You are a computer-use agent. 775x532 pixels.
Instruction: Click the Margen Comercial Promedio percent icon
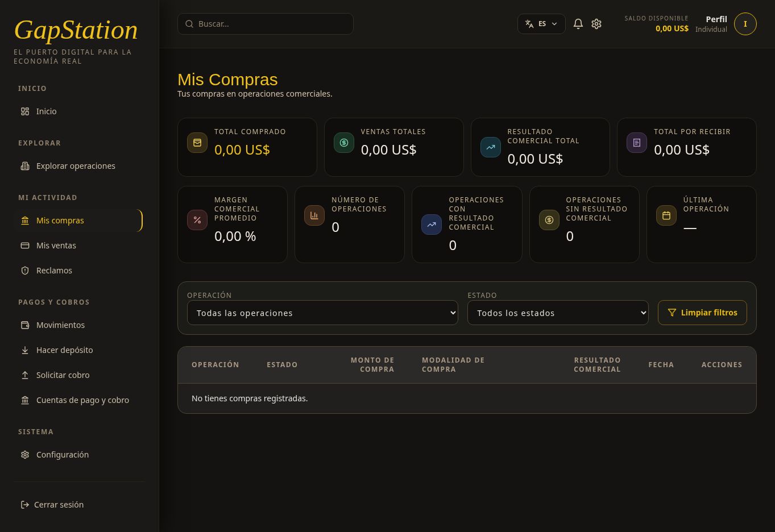[197, 220]
